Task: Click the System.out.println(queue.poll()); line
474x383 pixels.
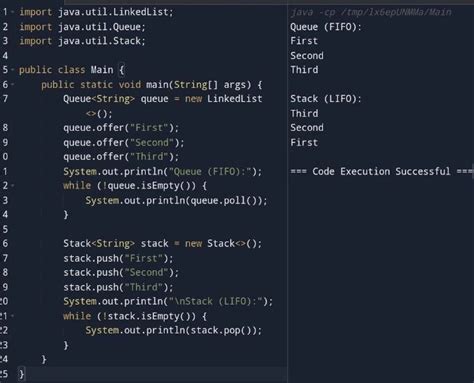Action: 176,200
